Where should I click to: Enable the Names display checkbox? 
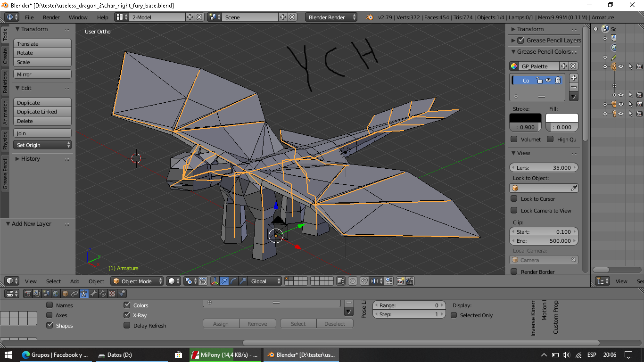pos(50,305)
